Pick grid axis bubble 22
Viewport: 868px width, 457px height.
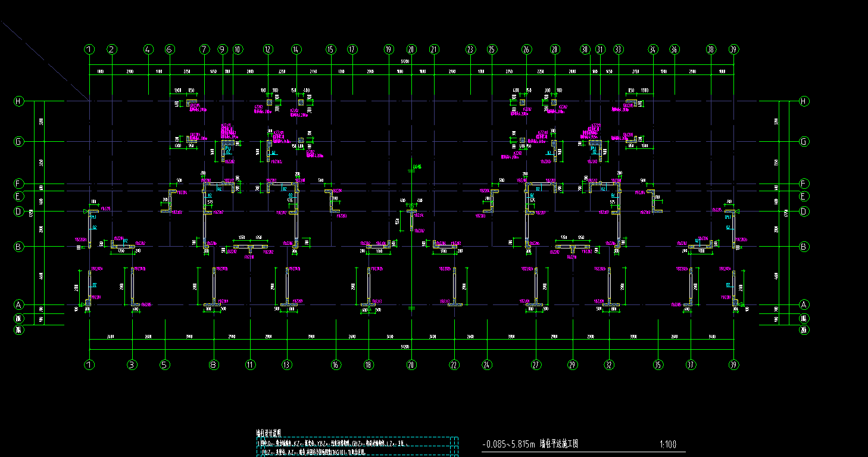click(454, 365)
